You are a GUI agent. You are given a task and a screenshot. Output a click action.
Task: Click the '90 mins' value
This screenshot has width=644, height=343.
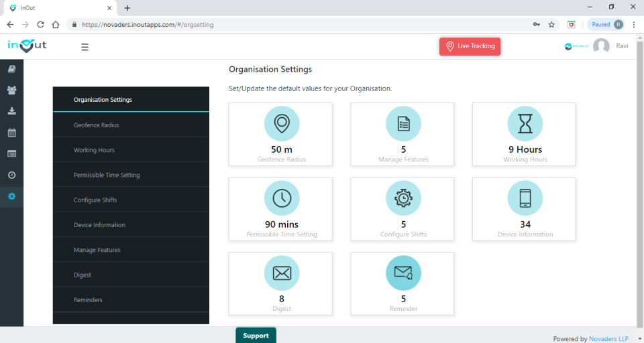(282, 224)
